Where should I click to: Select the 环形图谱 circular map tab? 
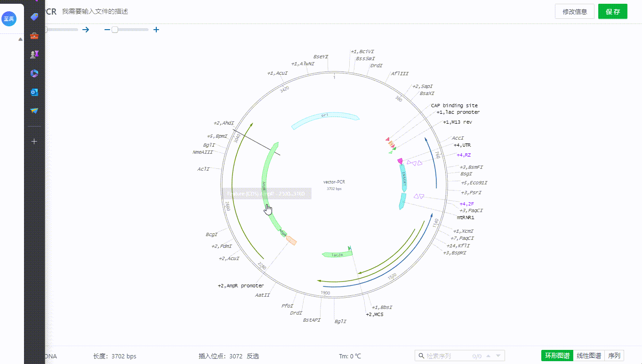point(557,356)
